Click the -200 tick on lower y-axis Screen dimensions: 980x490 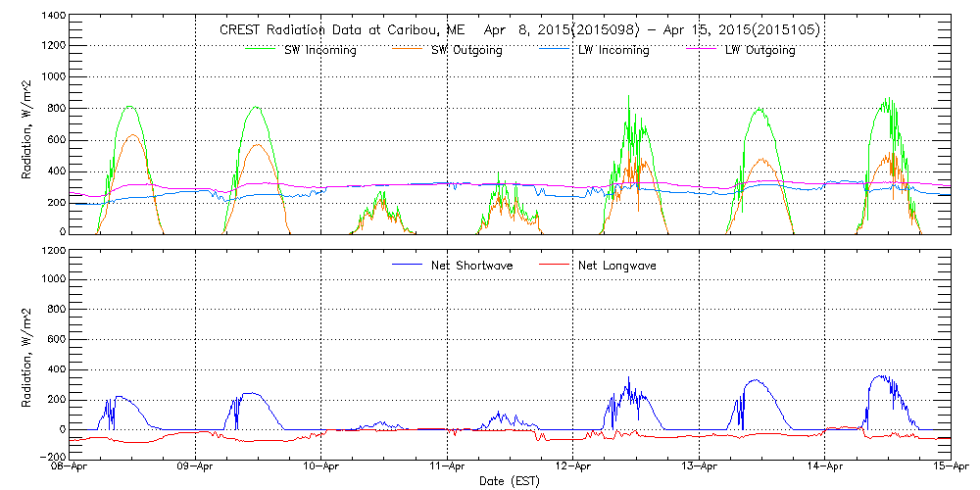(x=53, y=457)
